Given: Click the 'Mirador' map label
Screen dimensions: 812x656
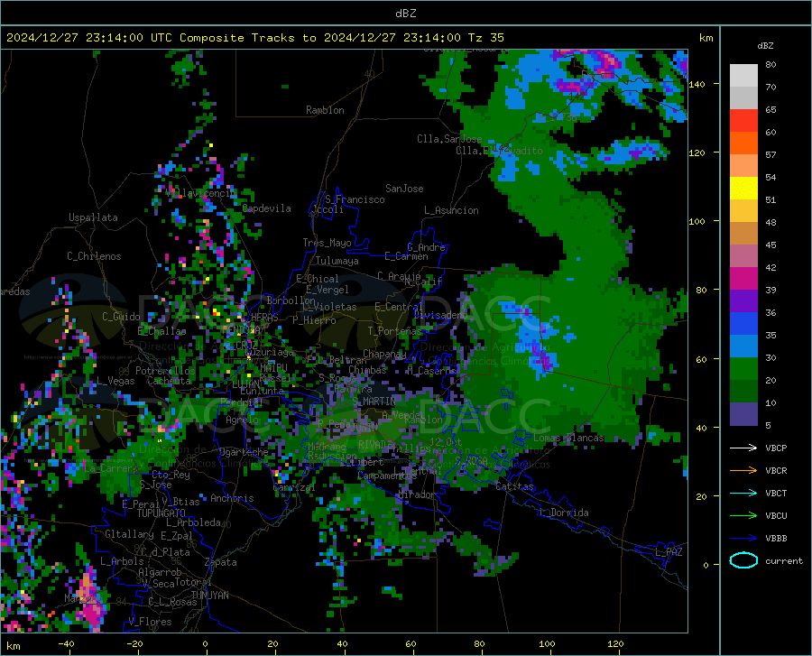Looking at the screenshot, I should [416, 494].
